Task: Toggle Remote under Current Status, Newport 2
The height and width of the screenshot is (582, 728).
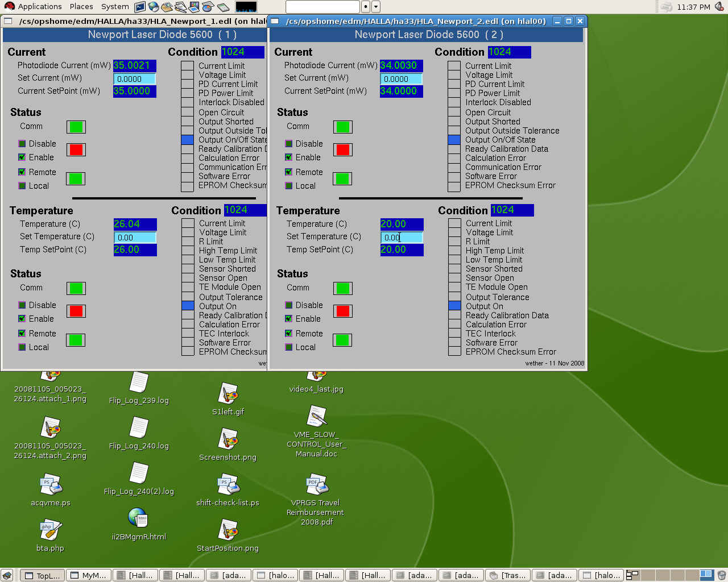Action: 289,172
